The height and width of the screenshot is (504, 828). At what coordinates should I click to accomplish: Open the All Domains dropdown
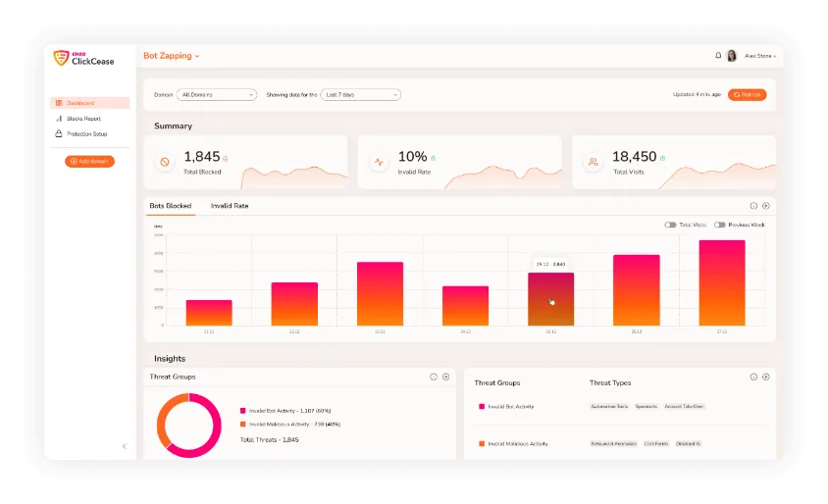coord(217,94)
